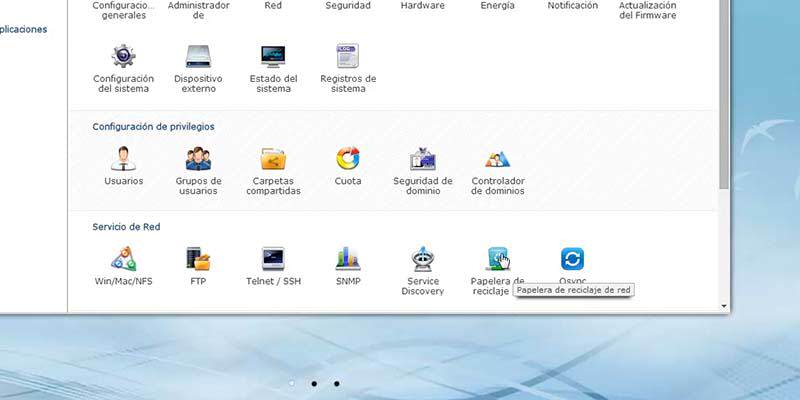Click Actualización del Firmware label

pyautogui.click(x=647, y=10)
